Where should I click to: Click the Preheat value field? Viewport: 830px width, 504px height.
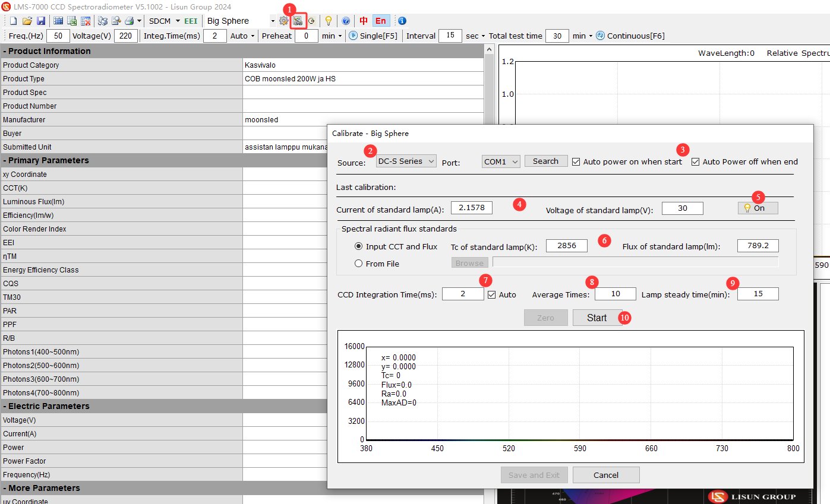click(x=307, y=36)
